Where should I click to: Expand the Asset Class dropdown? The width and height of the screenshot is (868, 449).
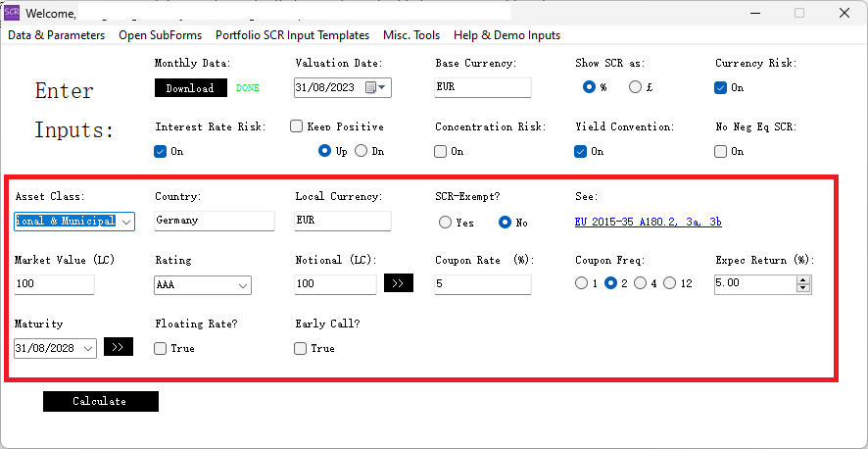click(125, 222)
